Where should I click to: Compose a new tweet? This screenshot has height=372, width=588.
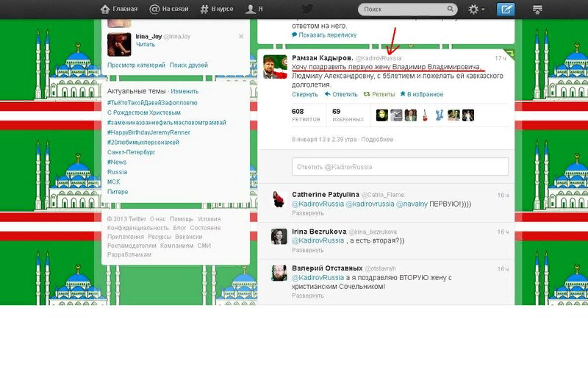(x=506, y=9)
